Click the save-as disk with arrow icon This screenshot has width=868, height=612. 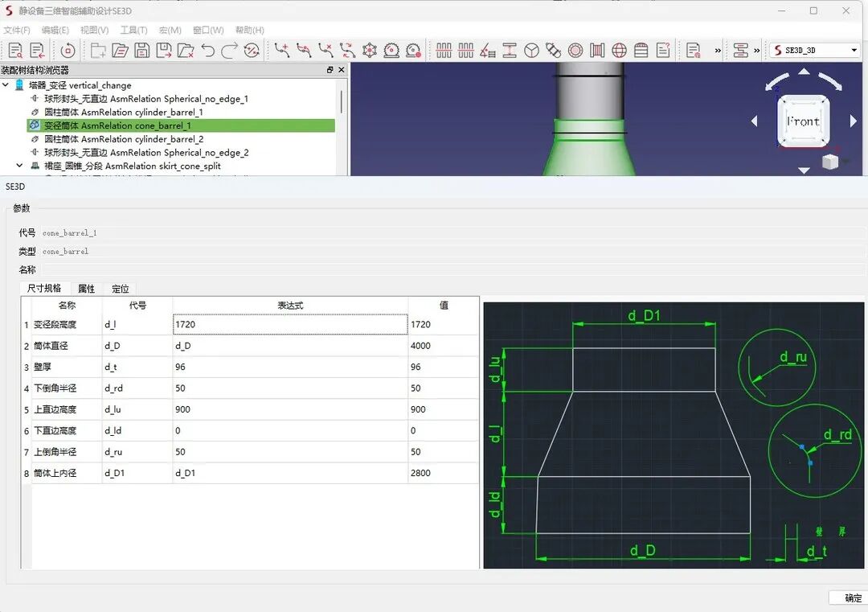tap(164, 51)
